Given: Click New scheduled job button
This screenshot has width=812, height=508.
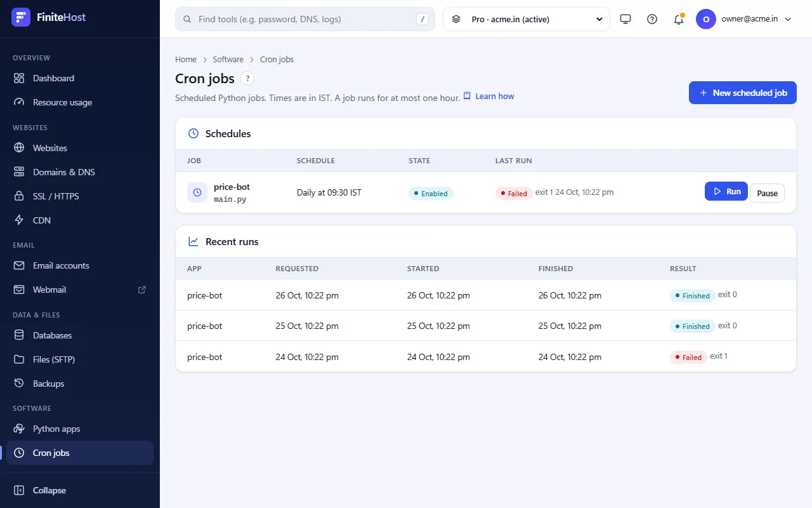Looking at the screenshot, I should 743,93.
